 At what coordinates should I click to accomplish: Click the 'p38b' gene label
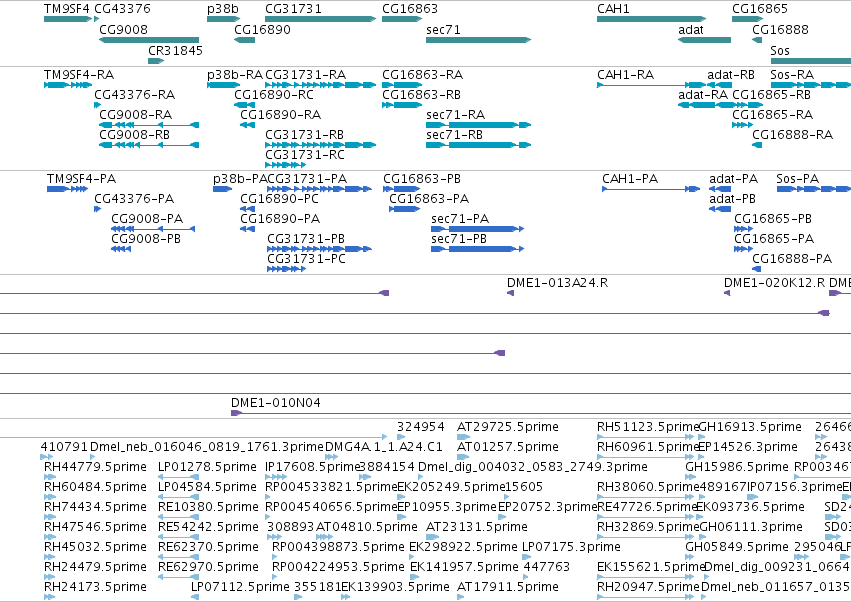pyautogui.click(x=223, y=9)
